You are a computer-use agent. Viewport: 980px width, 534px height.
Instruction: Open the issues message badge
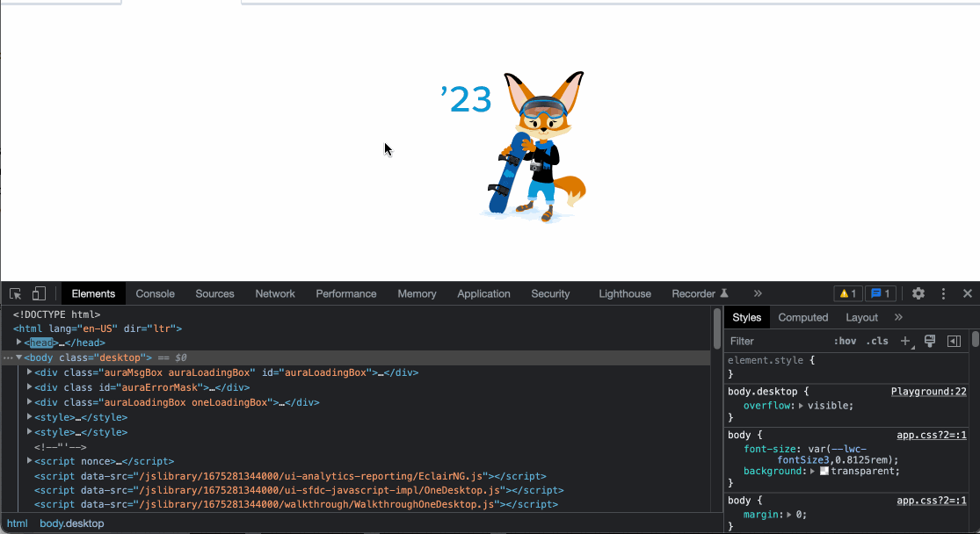pyautogui.click(x=879, y=293)
